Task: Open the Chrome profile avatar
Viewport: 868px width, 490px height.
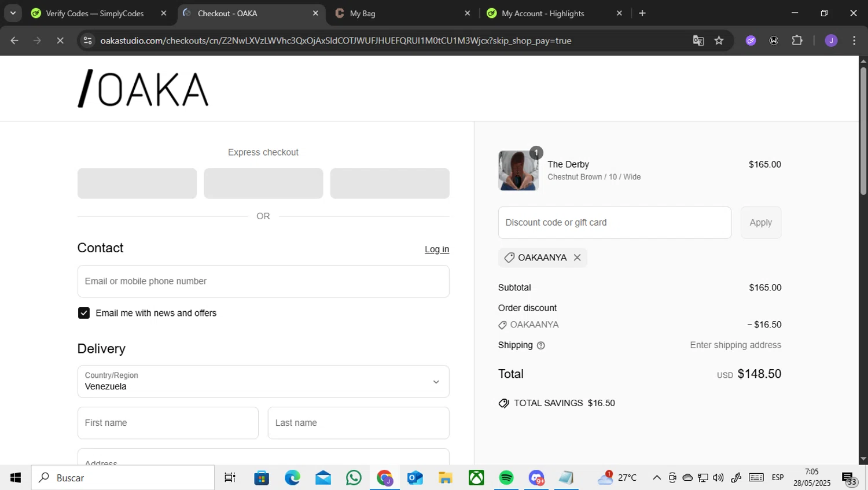Action: (831, 40)
